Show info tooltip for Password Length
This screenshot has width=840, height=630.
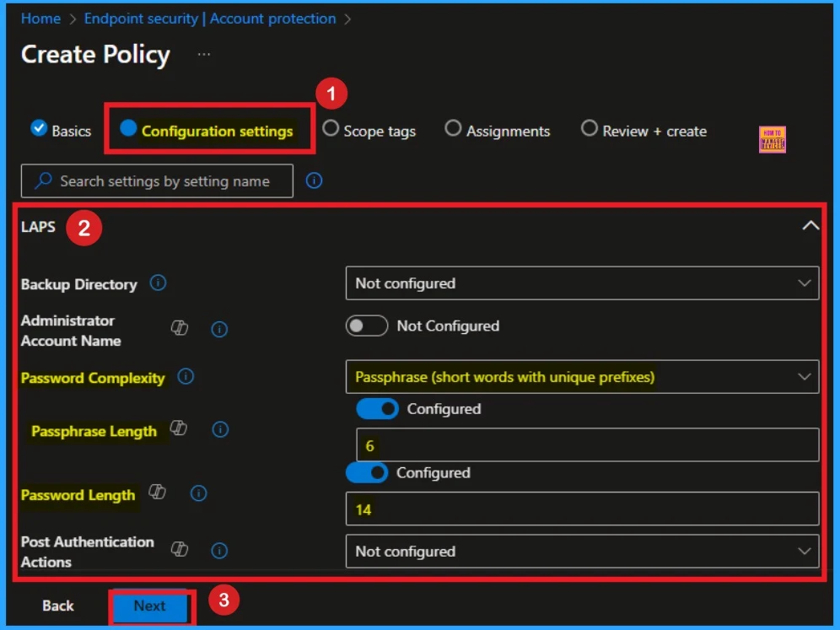[x=198, y=493]
